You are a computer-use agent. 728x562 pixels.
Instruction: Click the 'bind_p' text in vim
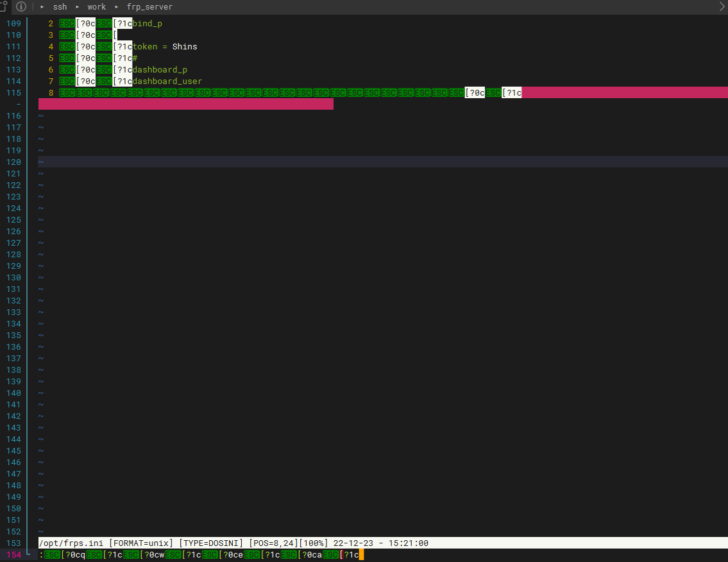[147, 23]
